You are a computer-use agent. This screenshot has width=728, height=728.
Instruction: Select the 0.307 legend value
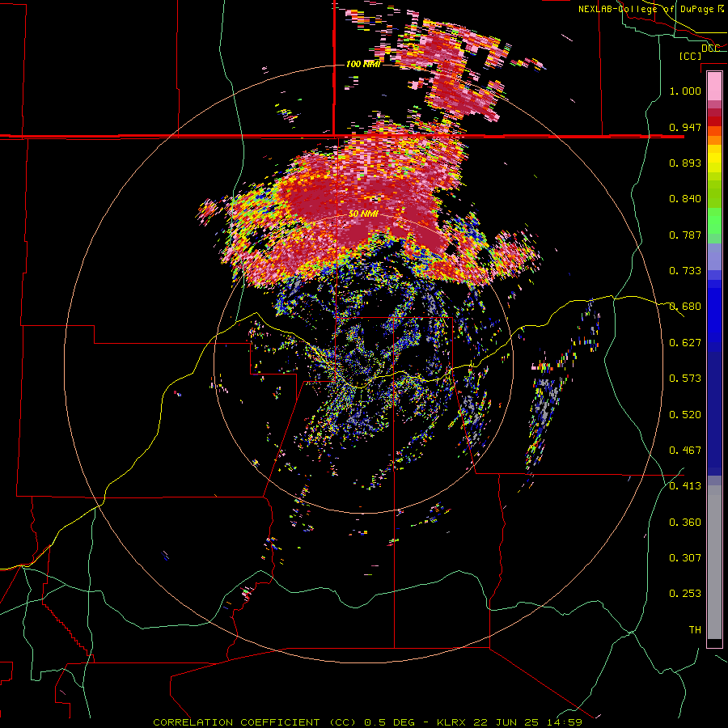pyautogui.click(x=685, y=558)
